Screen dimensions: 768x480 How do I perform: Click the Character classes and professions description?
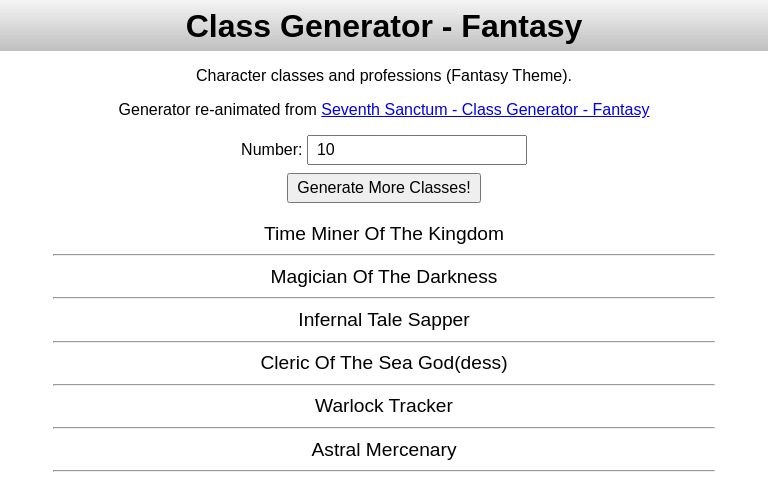(384, 76)
